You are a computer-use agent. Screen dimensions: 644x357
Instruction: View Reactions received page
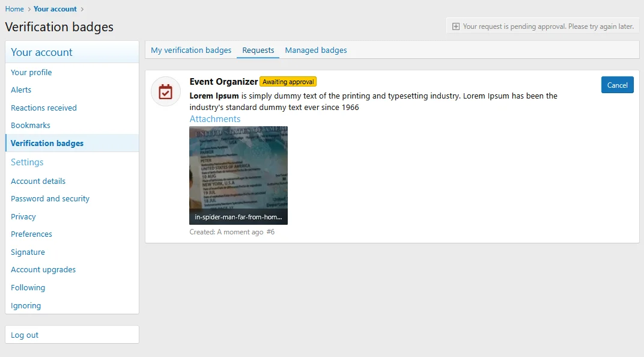point(72,108)
